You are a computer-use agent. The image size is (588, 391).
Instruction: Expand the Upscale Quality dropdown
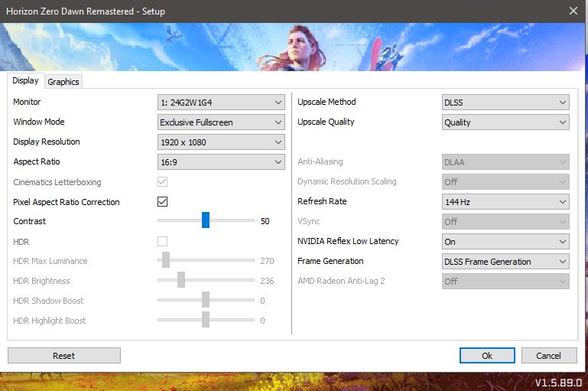point(505,122)
